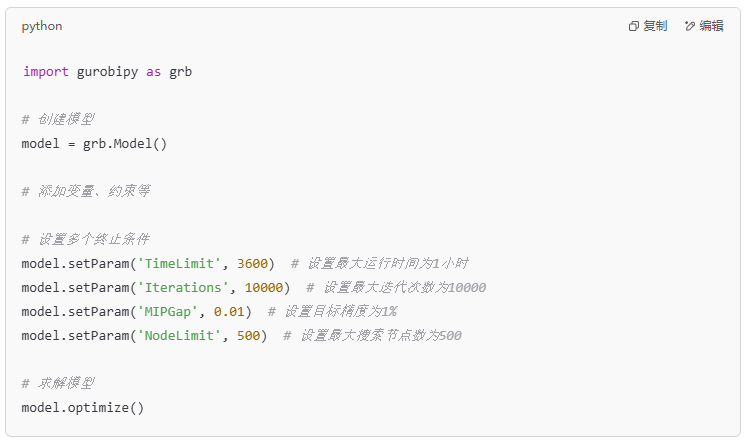This screenshot has height=444, width=749.
Task: Click on gurobipy in the import line
Action: (x=107, y=72)
